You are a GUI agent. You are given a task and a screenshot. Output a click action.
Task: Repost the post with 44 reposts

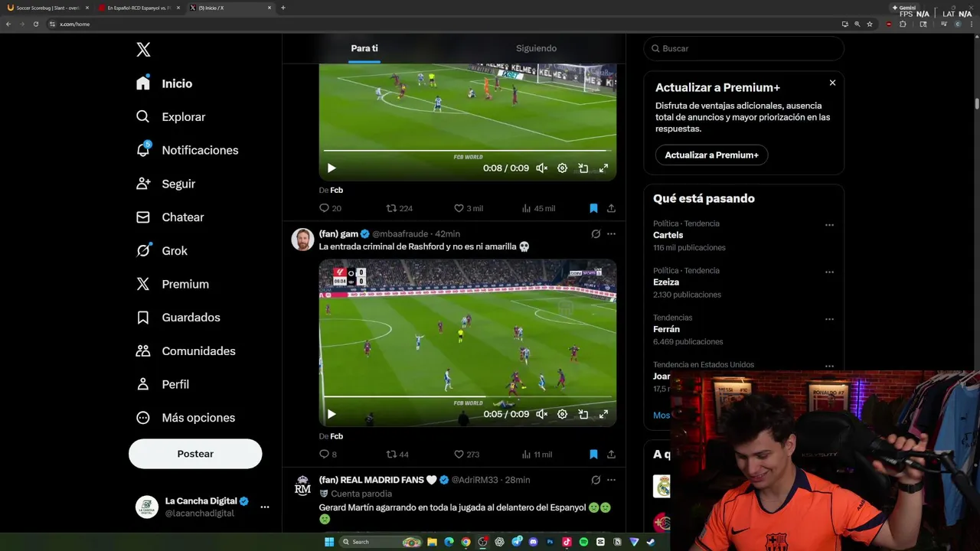397,455
